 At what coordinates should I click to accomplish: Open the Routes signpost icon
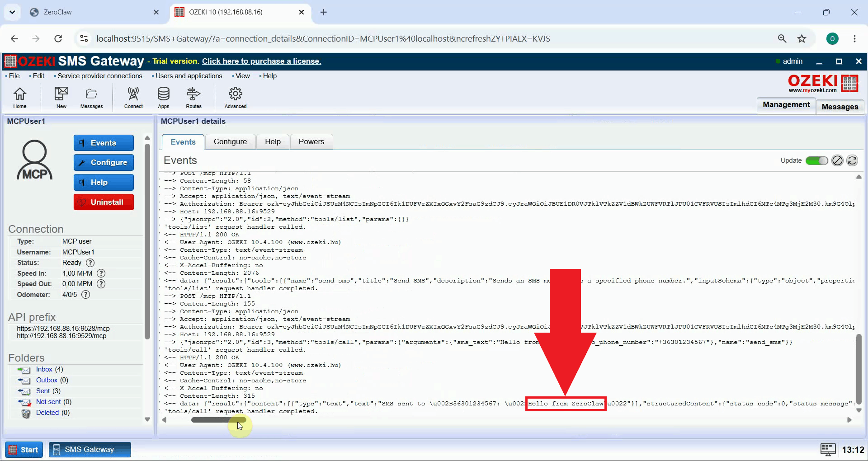coord(193,97)
